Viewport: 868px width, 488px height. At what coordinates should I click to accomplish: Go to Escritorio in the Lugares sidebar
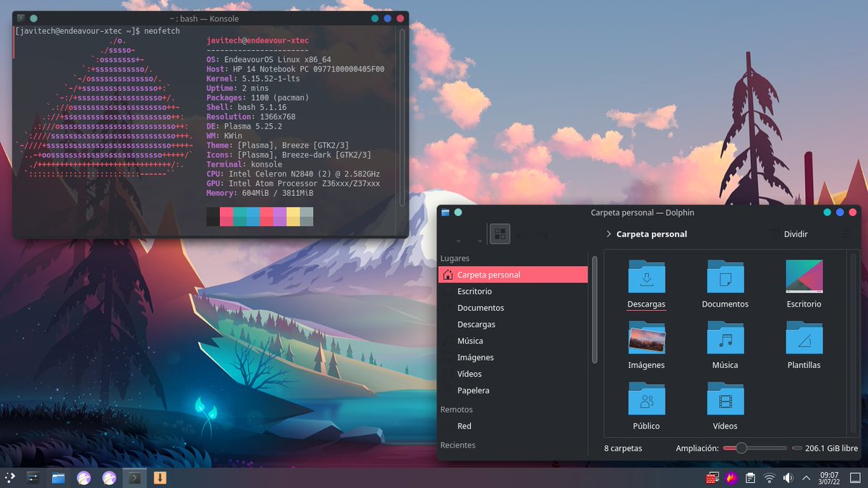pyautogui.click(x=513, y=291)
